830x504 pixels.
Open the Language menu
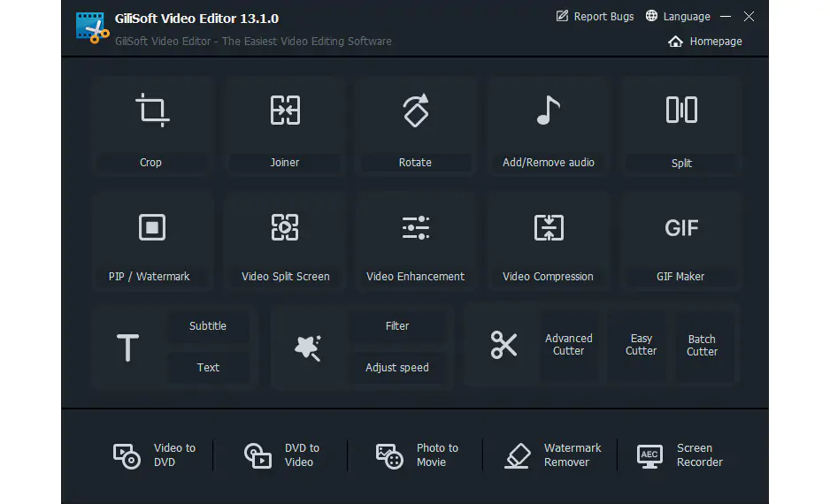(x=679, y=16)
